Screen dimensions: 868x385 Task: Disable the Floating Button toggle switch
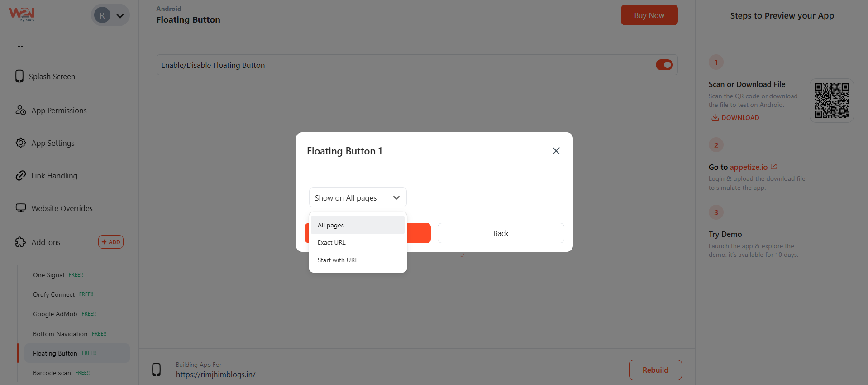(x=664, y=65)
